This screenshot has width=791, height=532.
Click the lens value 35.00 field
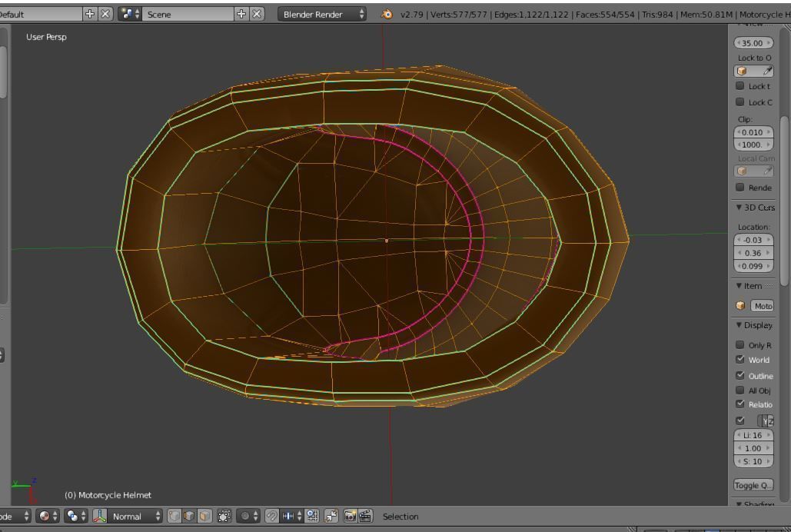(x=753, y=43)
